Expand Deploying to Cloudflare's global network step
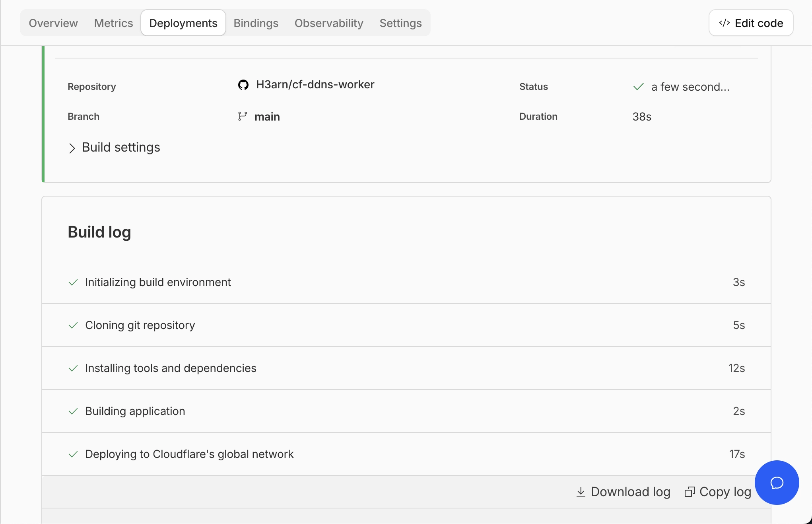Image resolution: width=812 pixels, height=524 pixels. point(189,454)
